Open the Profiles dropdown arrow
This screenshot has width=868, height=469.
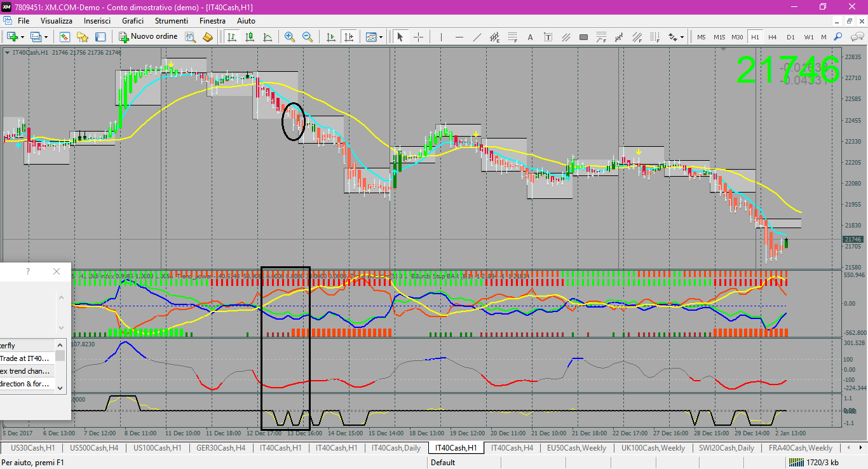(46, 37)
